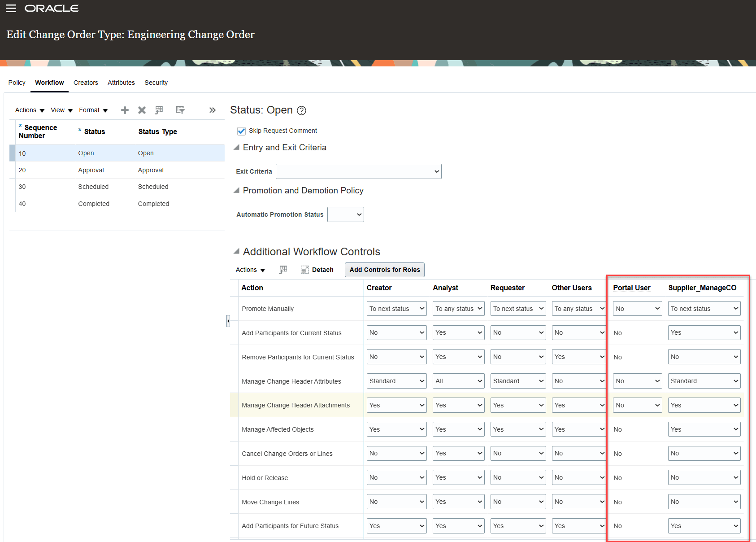
Task: Export Additional Workflow Controls table to Excel
Action: [283, 269]
